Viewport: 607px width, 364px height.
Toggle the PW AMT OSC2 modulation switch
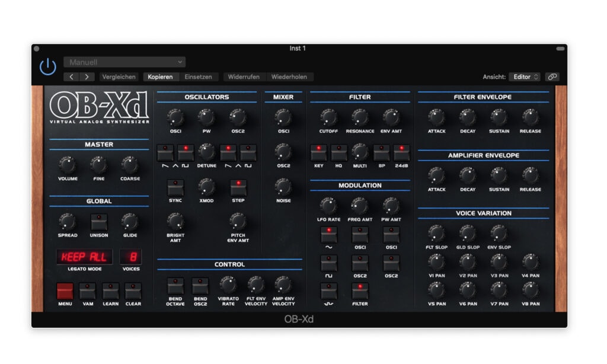pyautogui.click(x=391, y=263)
